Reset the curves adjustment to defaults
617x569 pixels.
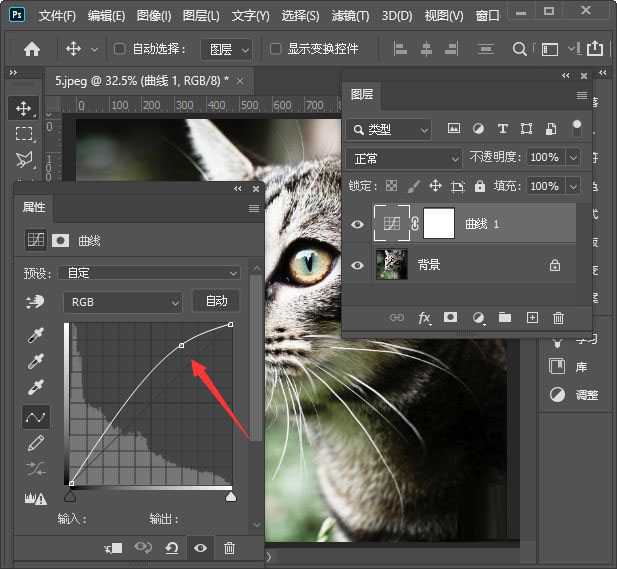pyautogui.click(x=172, y=548)
